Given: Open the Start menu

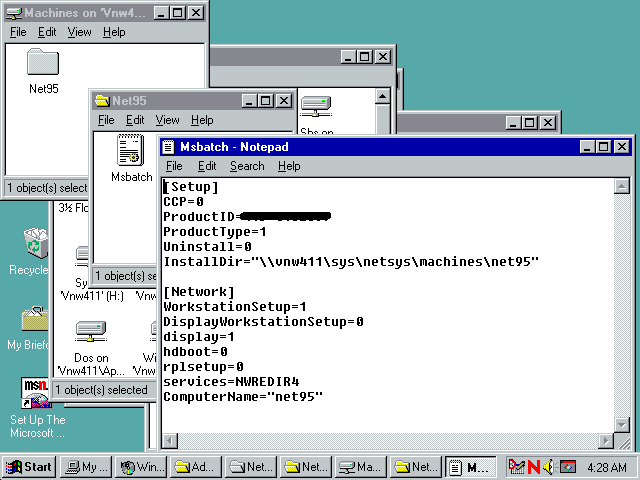Looking at the screenshot, I should pos(29,467).
